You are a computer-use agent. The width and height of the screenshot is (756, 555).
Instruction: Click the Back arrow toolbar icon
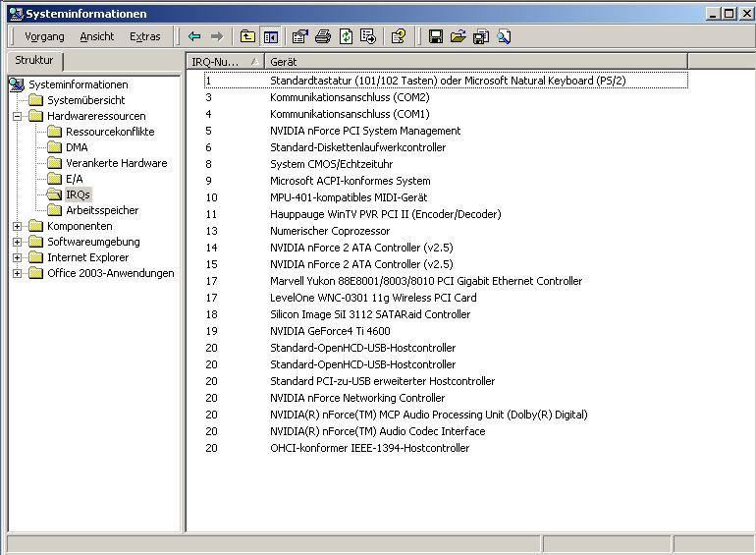tap(194, 36)
